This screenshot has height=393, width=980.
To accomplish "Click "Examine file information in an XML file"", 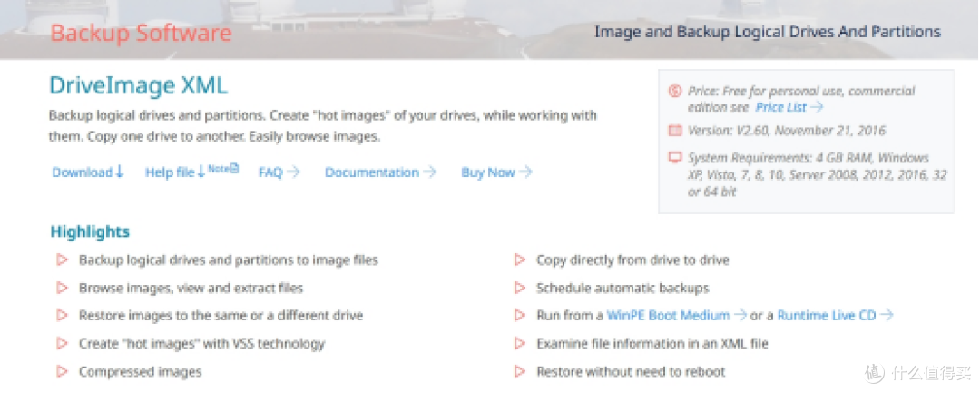I will pos(652,344).
